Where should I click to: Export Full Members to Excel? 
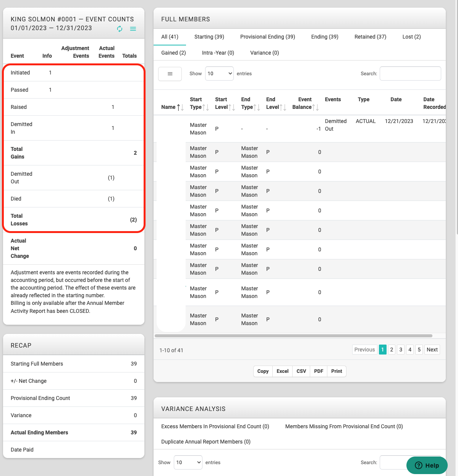coord(282,371)
